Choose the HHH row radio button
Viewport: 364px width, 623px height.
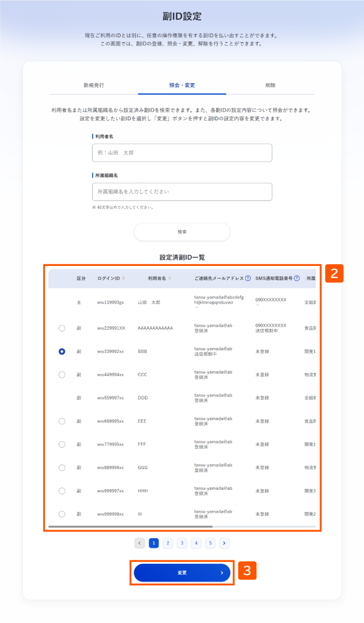[62, 491]
